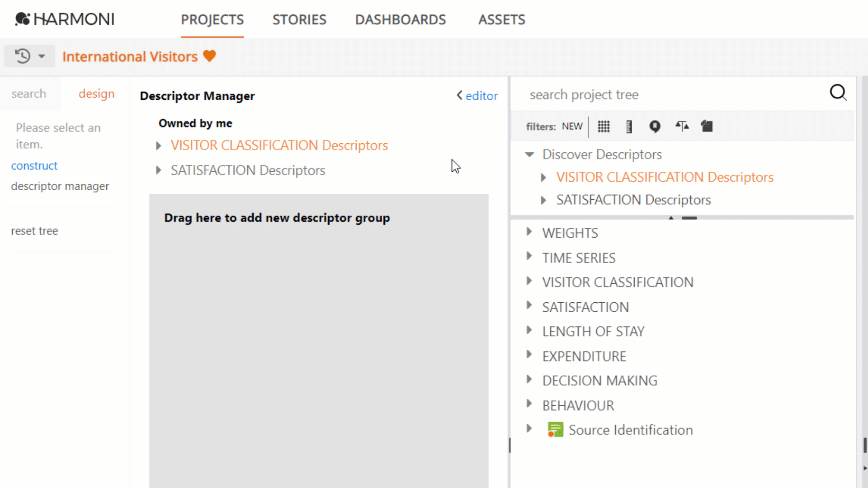Click the drag-here new descriptor group area
The width and height of the screenshot is (868, 488).
tap(319, 341)
